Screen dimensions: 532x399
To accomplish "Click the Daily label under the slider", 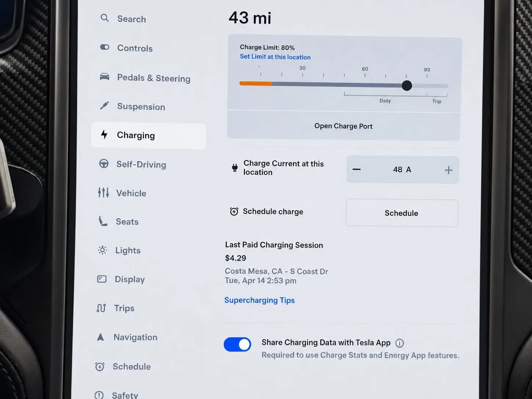I will coord(385,101).
